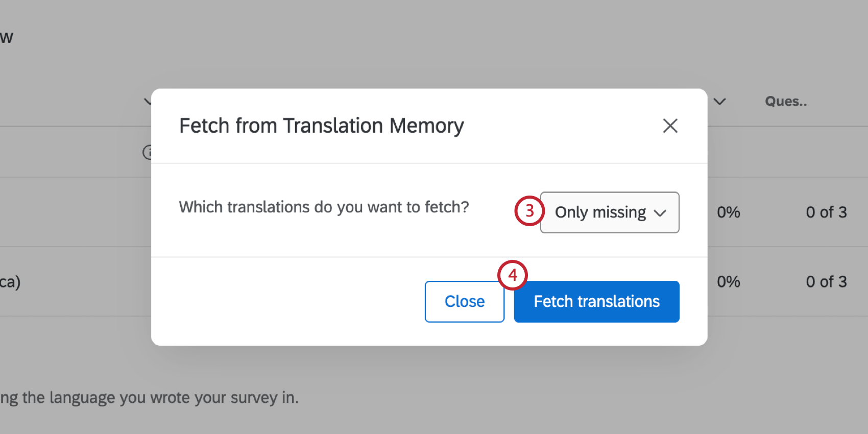Expand the chevron on the left column header
Image resolution: width=868 pixels, height=434 pixels.
point(148,102)
